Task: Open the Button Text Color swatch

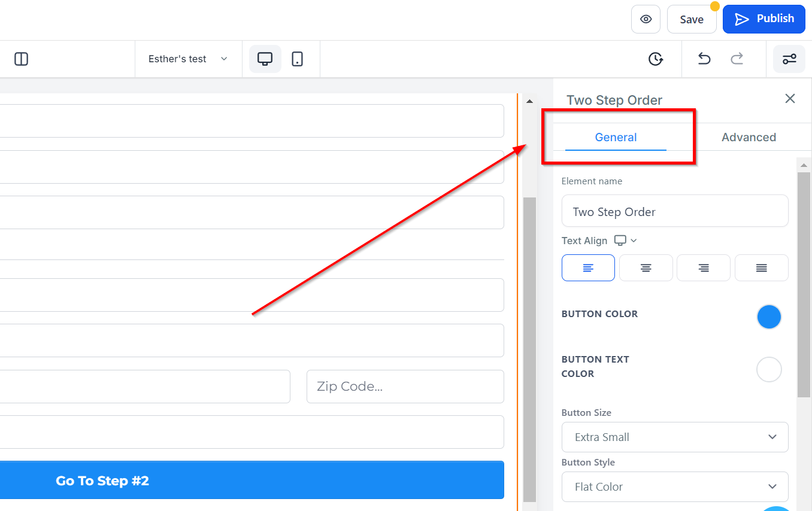Action: point(769,369)
